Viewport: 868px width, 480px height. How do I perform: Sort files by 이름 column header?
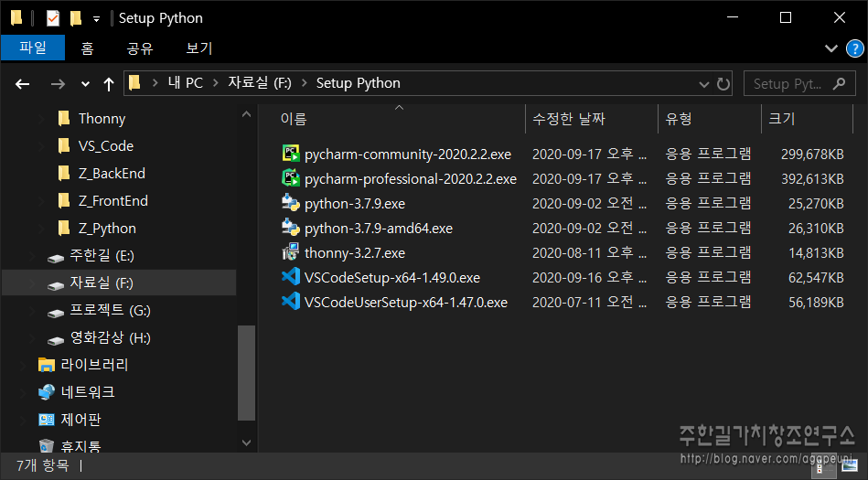pyautogui.click(x=391, y=119)
